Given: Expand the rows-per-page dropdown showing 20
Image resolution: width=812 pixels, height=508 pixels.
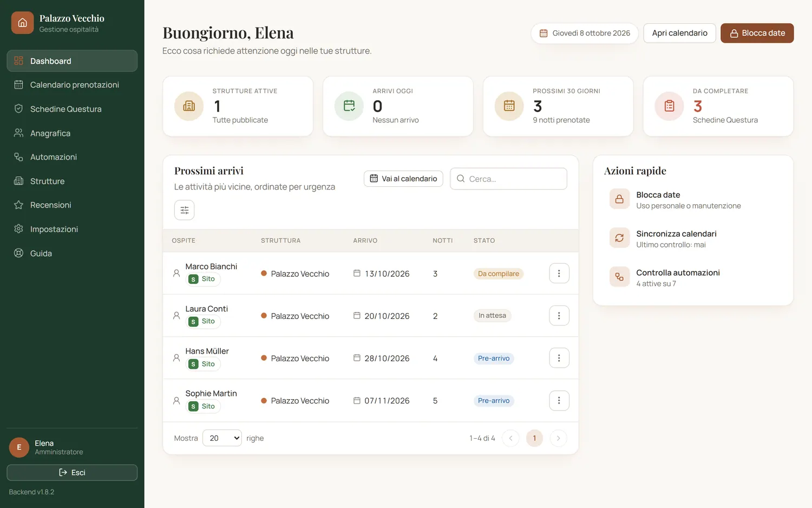Looking at the screenshot, I should tap(222, 438).
